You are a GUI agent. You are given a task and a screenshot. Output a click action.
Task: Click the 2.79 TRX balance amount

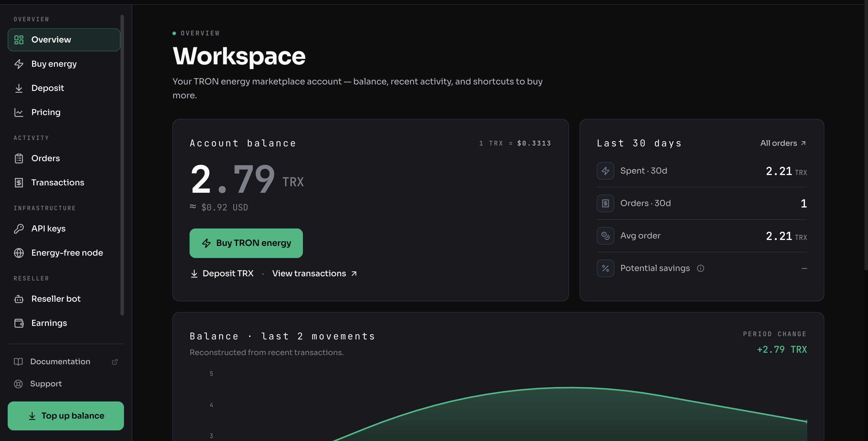(247, 179)
